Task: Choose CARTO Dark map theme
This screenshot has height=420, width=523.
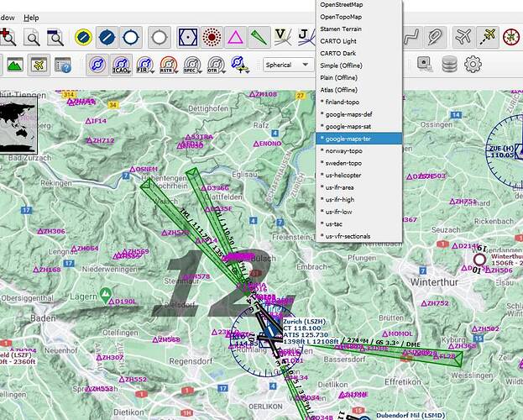Action: pos(338,53)
